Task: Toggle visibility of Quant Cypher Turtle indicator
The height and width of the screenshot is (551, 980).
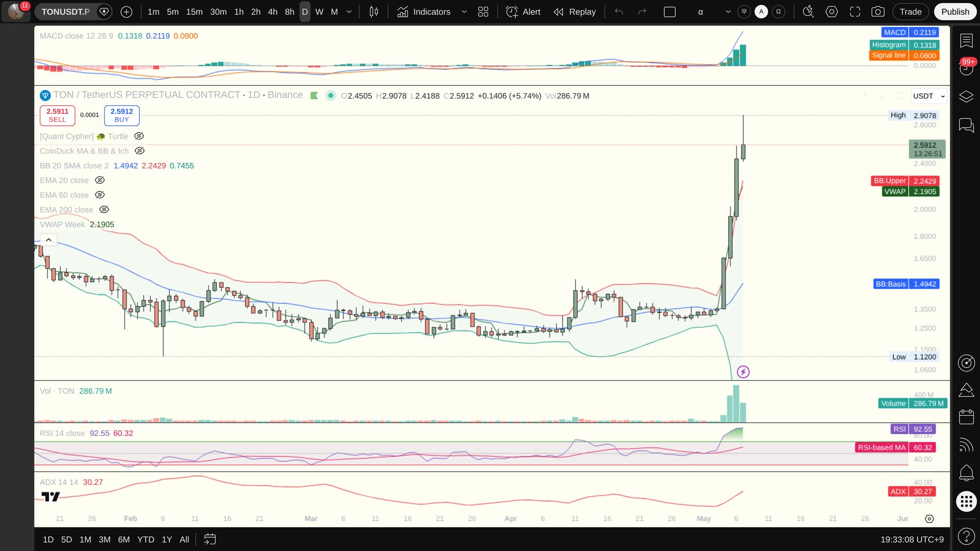Action: click(x=139, y=137)
